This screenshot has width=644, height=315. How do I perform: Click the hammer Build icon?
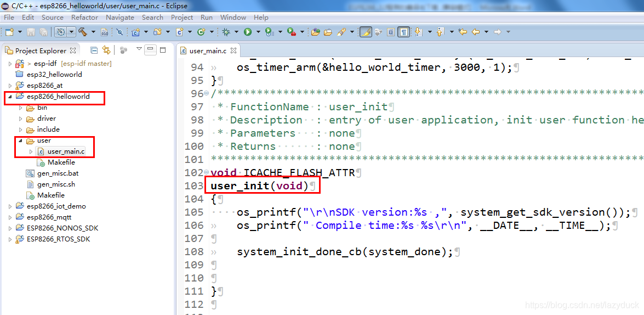click(x=83, y=32)
